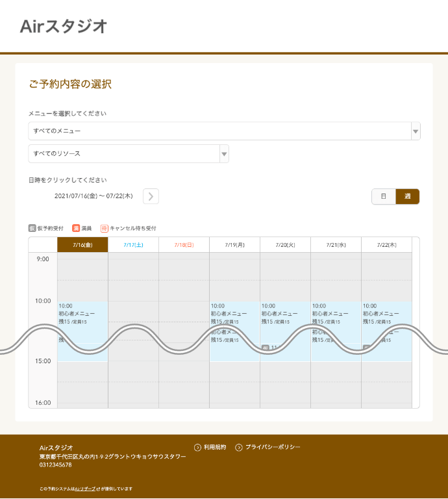448x499 pixels.
Task: Click the 残15 /定員15 text in 7/20 slot
Action: 275,322
